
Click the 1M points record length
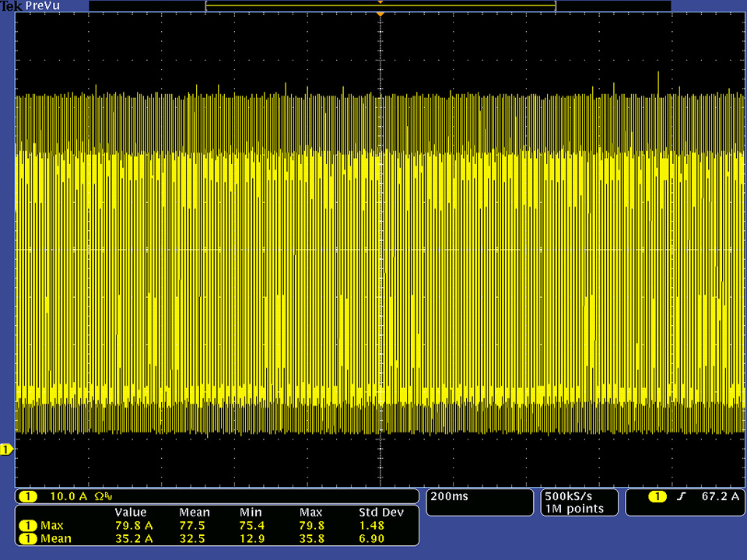point(574,509)
